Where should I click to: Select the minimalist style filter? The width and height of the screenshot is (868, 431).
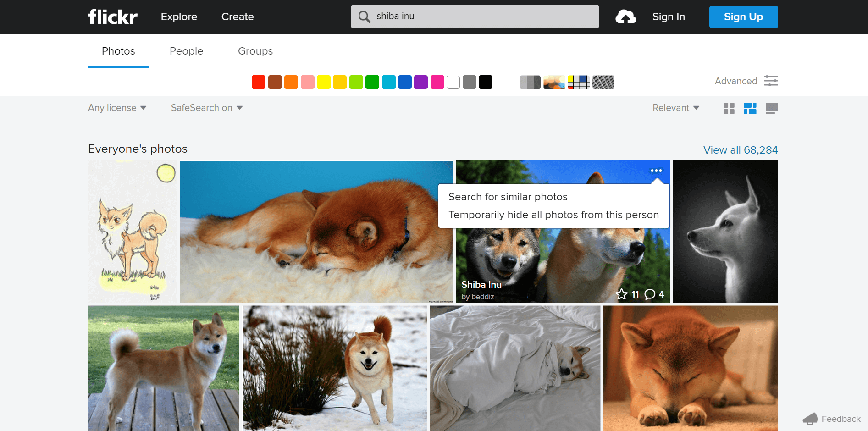[579, 82]
